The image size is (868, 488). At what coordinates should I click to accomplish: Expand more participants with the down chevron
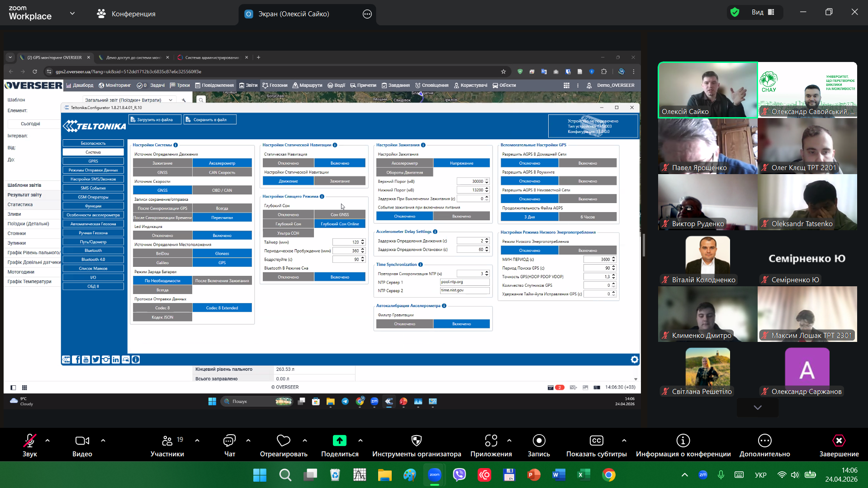coord(758,407)
